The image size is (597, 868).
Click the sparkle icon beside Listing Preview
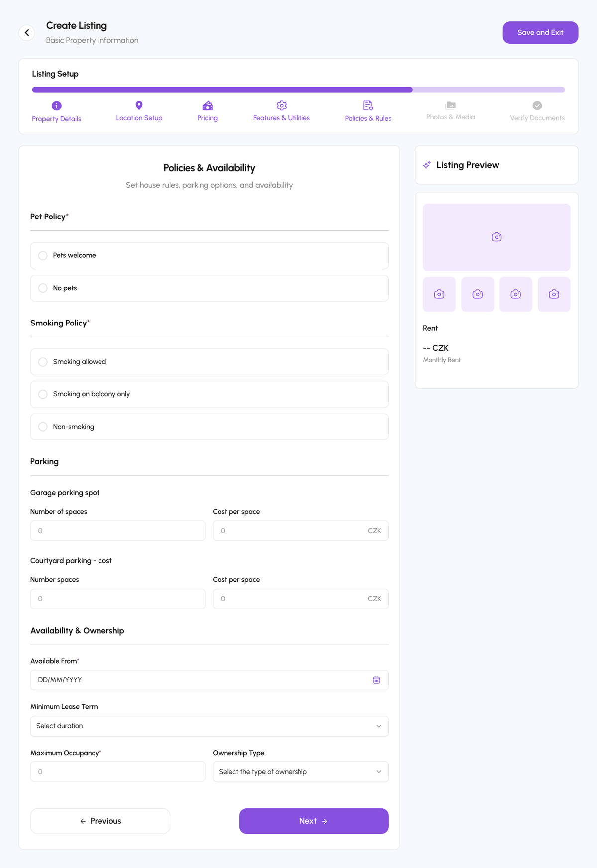[427, 165]
